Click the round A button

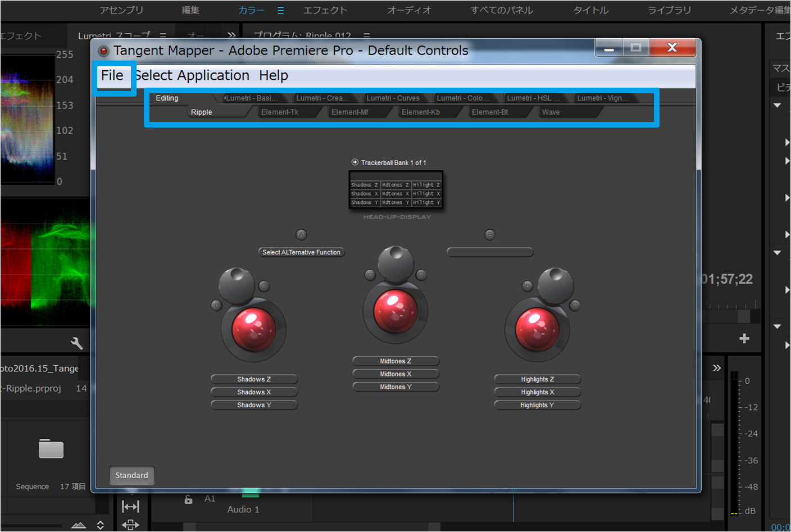click(x=302, y=234)
